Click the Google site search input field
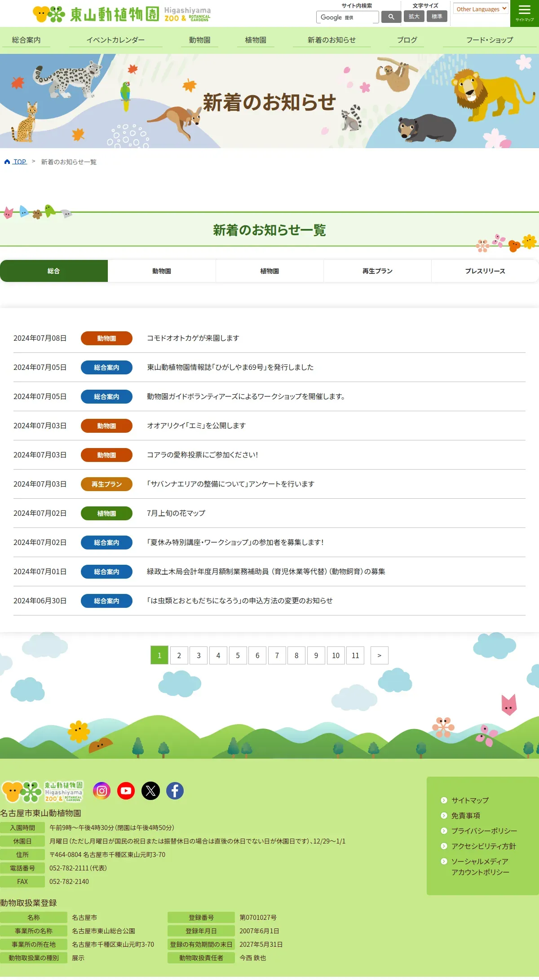 point(347,17)
